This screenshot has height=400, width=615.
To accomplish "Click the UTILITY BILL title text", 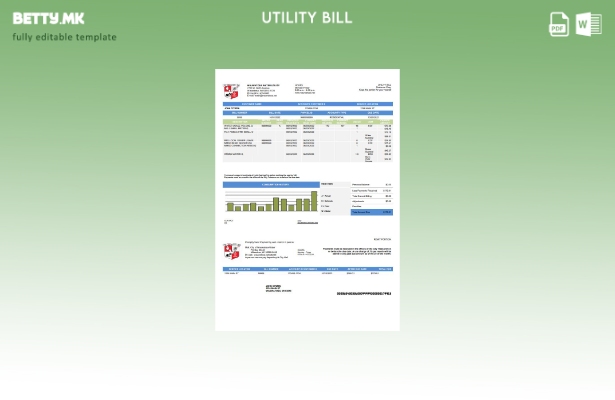I will point(307,18).
